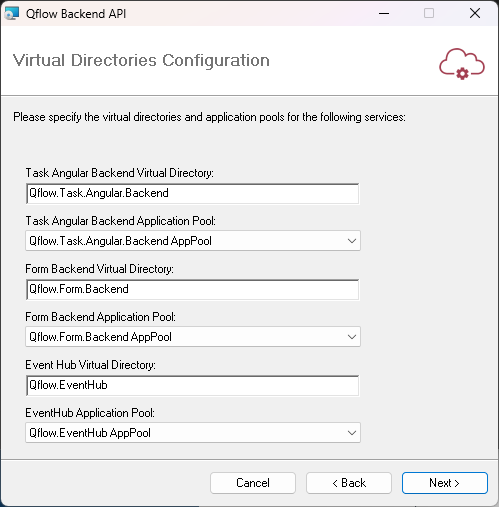Focus the Task Angular Backend Virtual Directory field
Image resolution: width=499 pixels, height=507 pixels.
click(193, 193)
